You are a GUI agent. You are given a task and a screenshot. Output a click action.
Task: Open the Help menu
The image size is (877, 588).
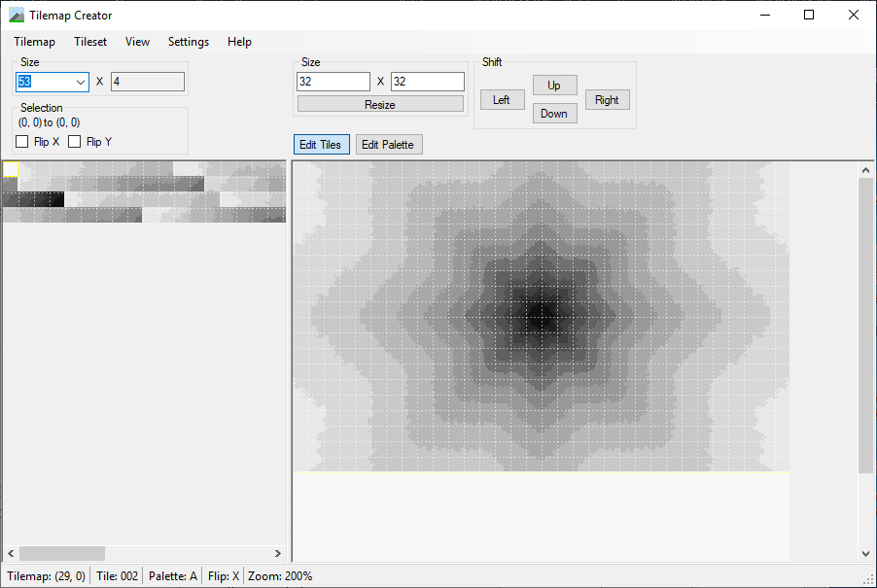[239, 42]
